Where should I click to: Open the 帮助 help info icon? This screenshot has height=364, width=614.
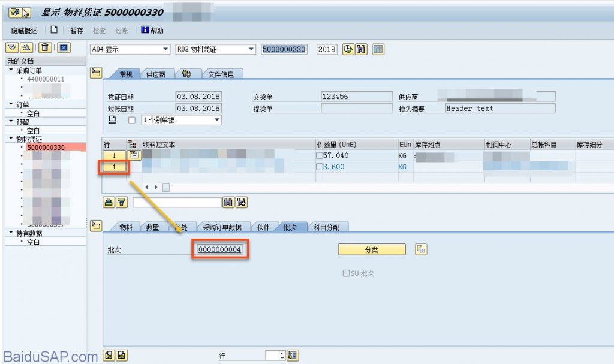point(145,30)
